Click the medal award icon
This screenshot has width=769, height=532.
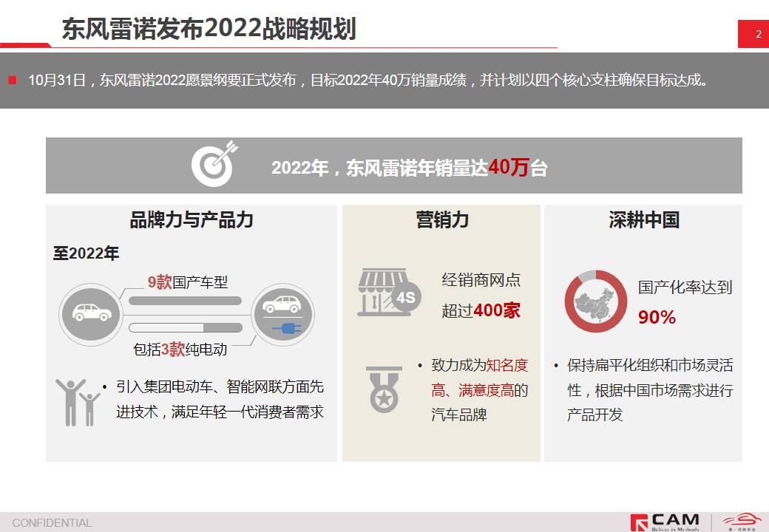384,389
